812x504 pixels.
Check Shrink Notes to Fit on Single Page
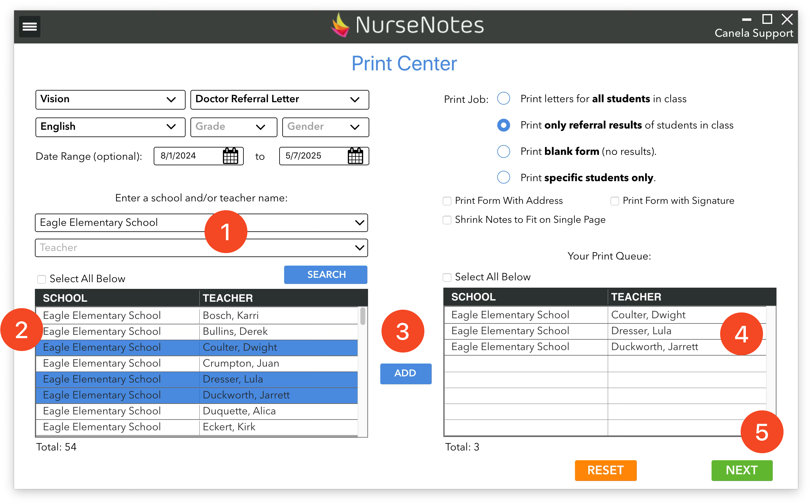(447, 220)
